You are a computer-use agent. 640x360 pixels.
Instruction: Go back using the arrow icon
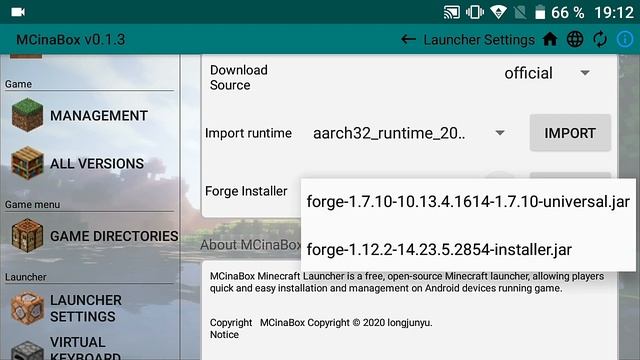click(x=408, y=40)
